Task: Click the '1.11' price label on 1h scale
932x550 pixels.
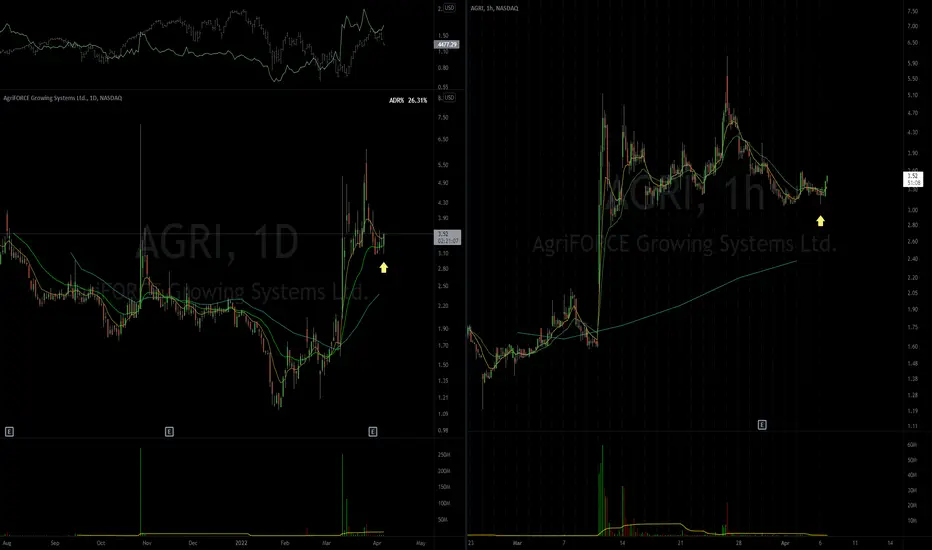Action: (x=912, y=426)
